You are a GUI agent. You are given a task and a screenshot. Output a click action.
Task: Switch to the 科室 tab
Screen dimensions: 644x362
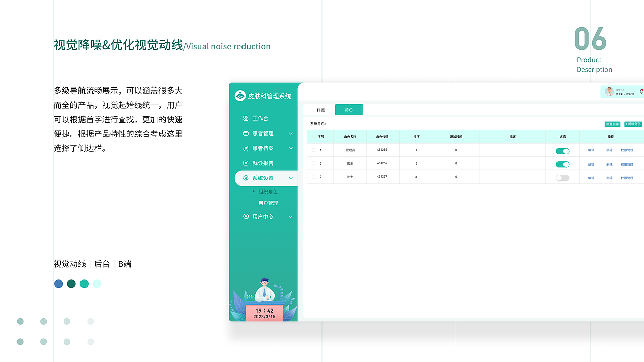pos(320,110)
